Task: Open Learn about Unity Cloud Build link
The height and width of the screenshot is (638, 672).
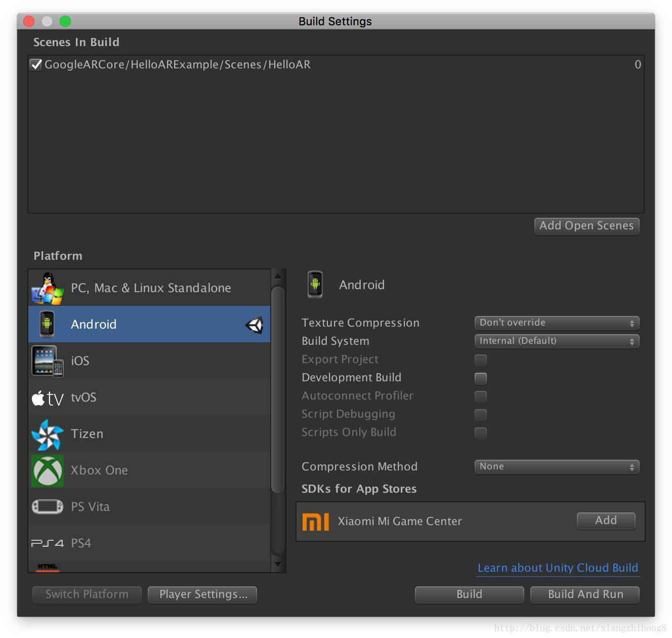Action: [x=558, y=568]
